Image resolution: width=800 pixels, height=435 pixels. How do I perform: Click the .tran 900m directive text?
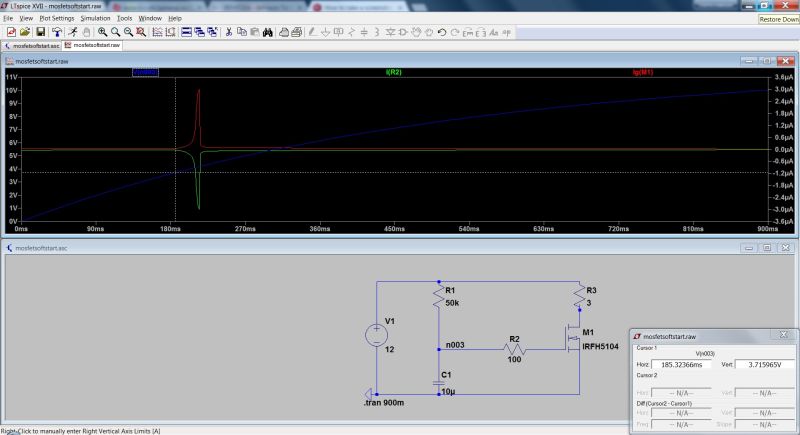coord(384,403)
